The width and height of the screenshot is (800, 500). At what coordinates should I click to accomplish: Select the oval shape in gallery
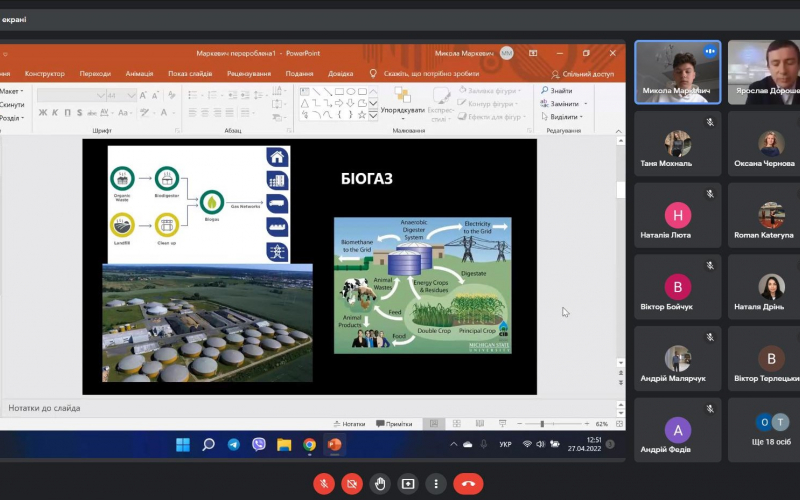coord(351,92)
